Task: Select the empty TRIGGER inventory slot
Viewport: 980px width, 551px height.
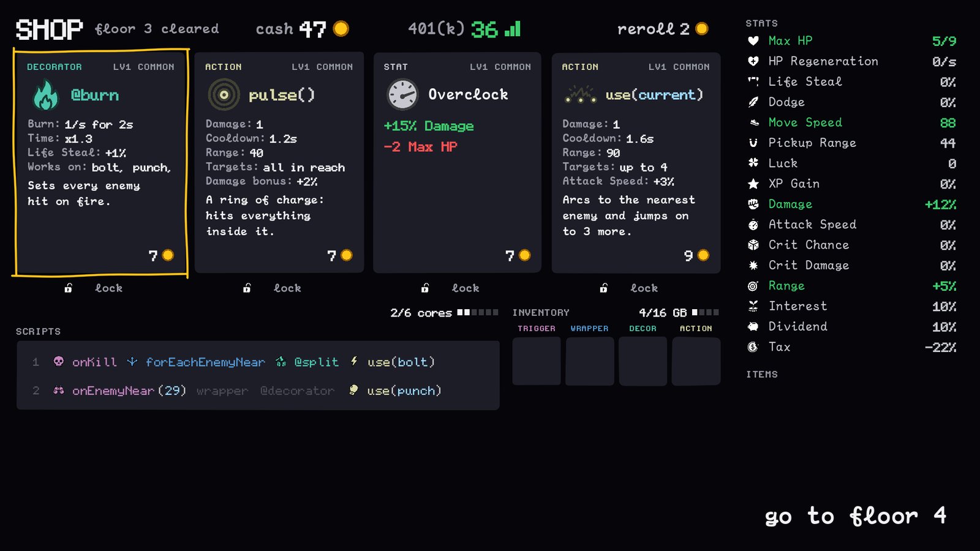Action: [537, 361]
